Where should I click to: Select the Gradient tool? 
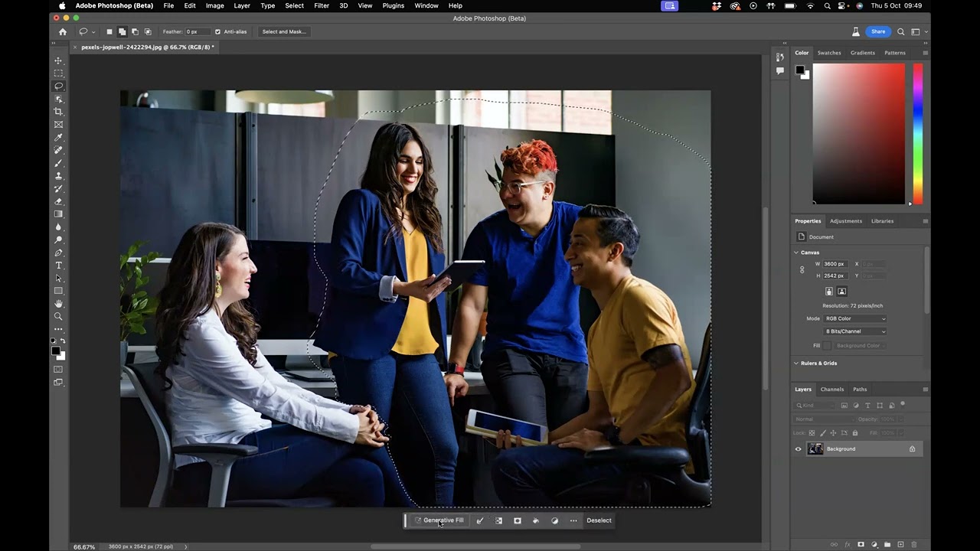[58, 214]
